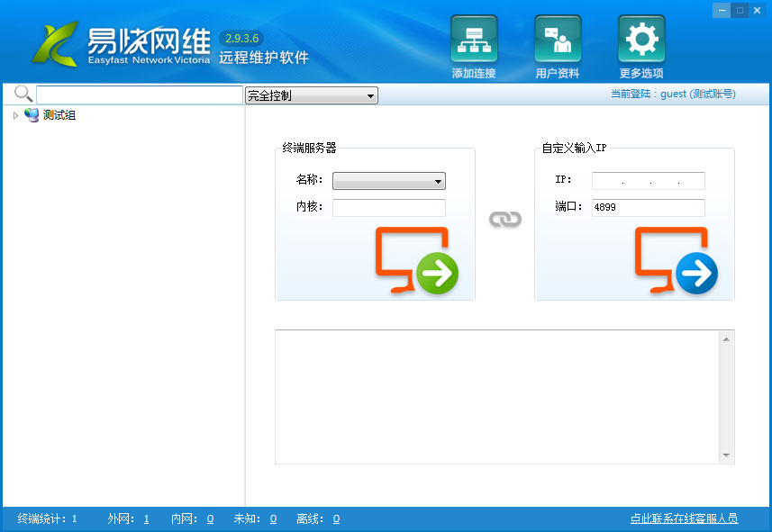
Task: Click the 端口 port field showing 4899
Action: pos(649,208)
